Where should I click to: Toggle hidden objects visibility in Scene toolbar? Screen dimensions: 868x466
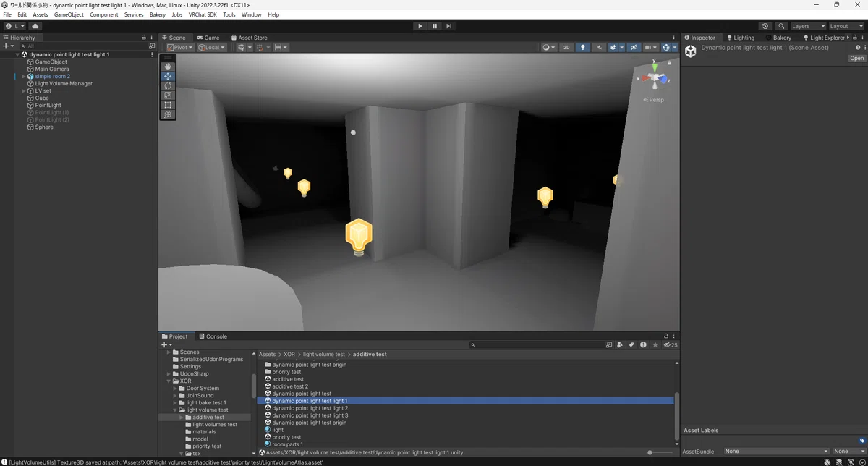(634, 47)
